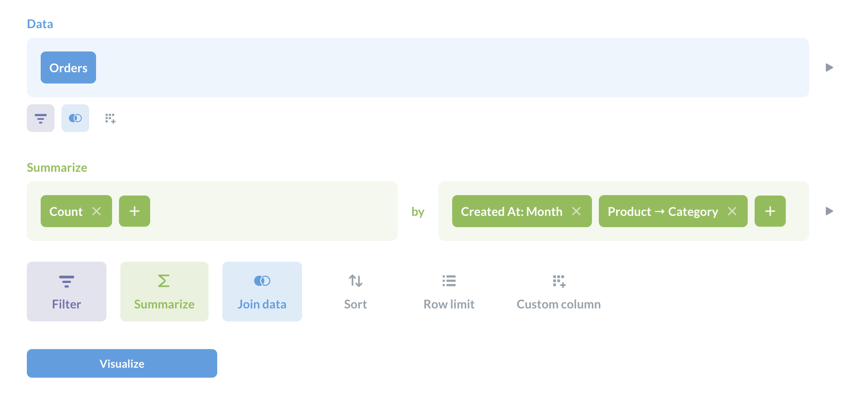Screen dimensions: 868x398
Task: Remove the Count aggregation with its X
Action: tap(96, 211)
